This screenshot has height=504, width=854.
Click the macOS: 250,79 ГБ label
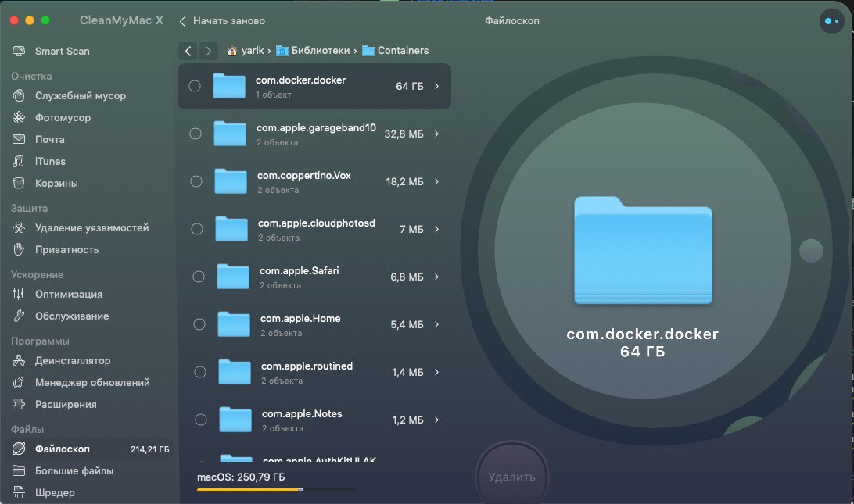[x=241, y=477]
